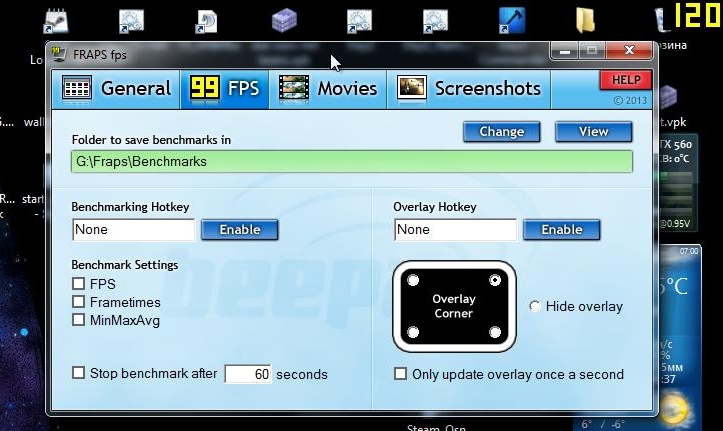Check the MinMaxAvg checkbox
Screen dimensions: 723x431
(79, 319)
